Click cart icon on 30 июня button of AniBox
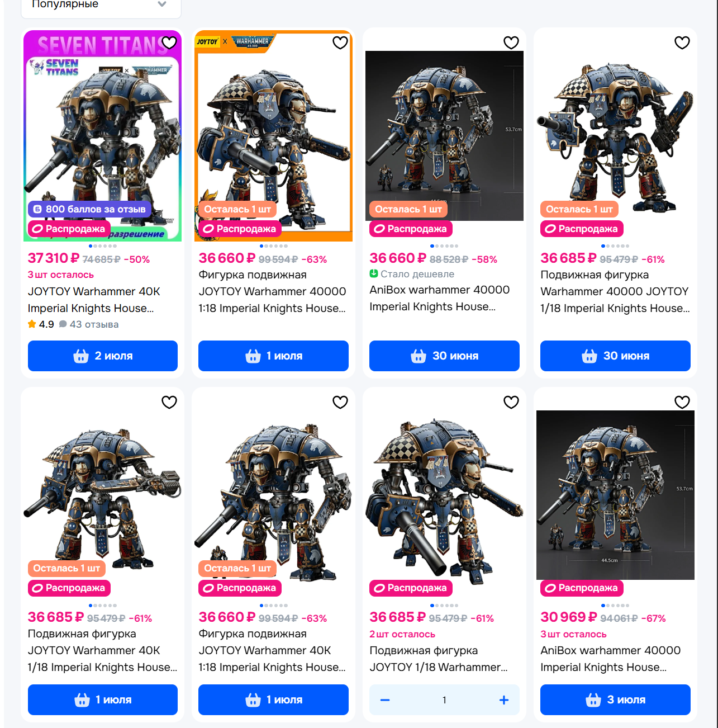 click(x=419, y=356)
